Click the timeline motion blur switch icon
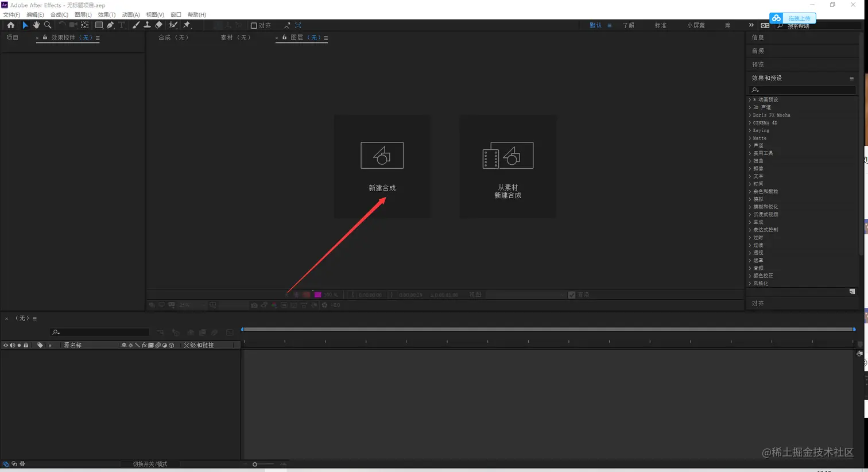 [158, 345]
